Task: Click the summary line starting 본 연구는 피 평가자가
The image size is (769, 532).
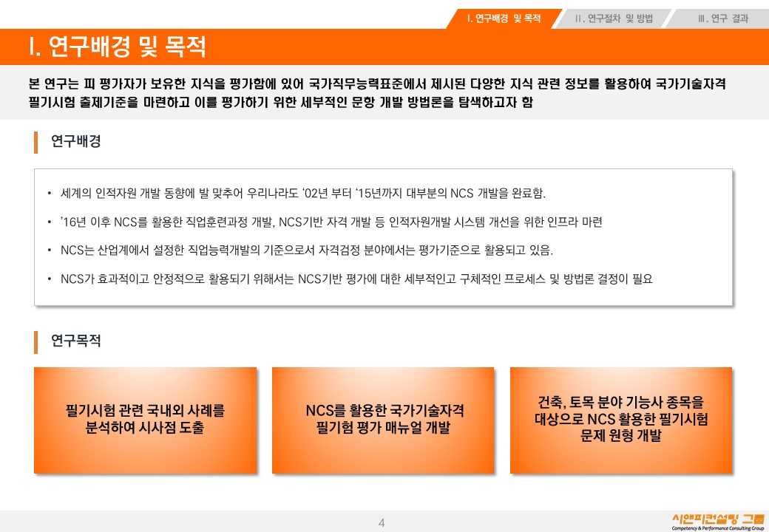Action: pyautogui.click(x=377, y=83)
